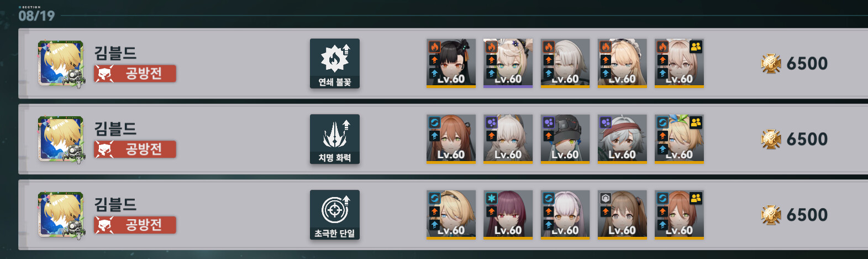Open player avatar in first row
The height and width of the screenshot is (259, 868).
click(x=61, y=64)
